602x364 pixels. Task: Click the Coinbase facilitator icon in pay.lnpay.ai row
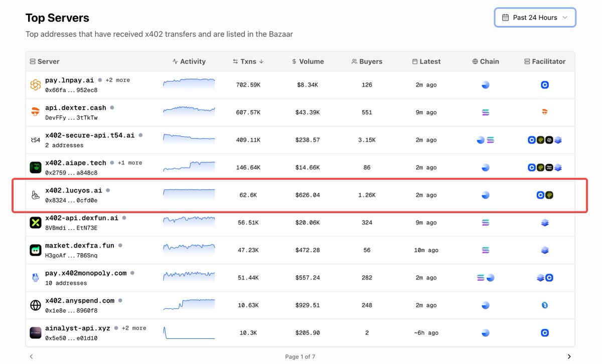click(x=545, y=85)
